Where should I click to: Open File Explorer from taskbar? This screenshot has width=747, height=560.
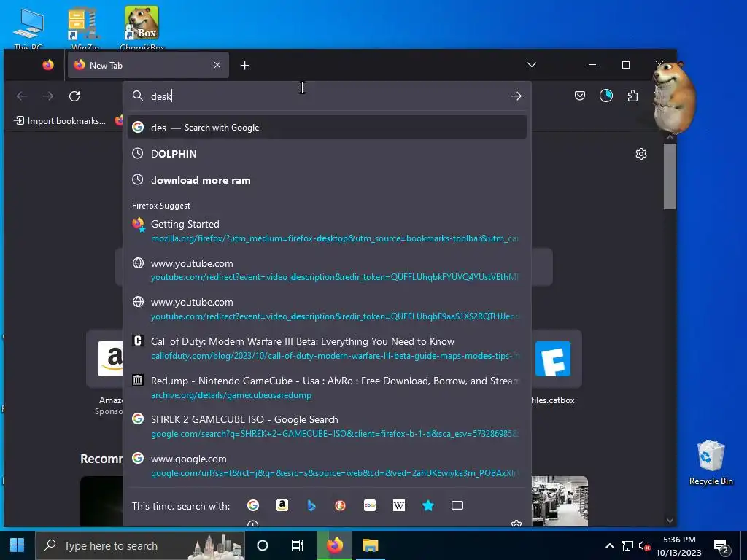click(370, 545)
